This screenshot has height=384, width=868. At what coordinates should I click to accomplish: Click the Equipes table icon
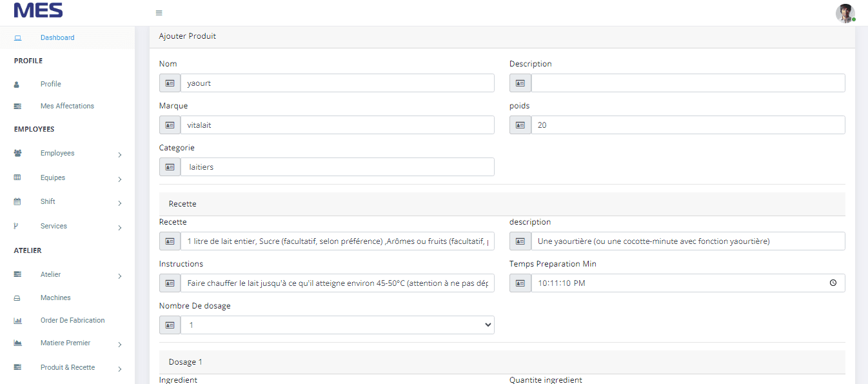pos(16,177)
